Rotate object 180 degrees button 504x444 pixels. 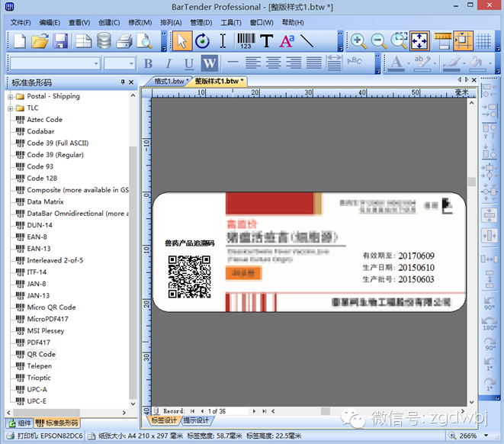(490, 324)
